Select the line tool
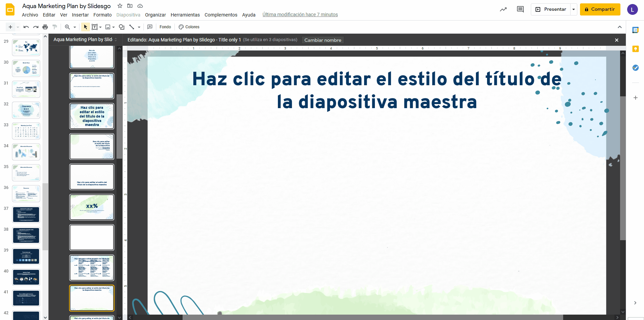Image resolution: width=644 pixels, height=320 pixels. (x=132, y=27)
